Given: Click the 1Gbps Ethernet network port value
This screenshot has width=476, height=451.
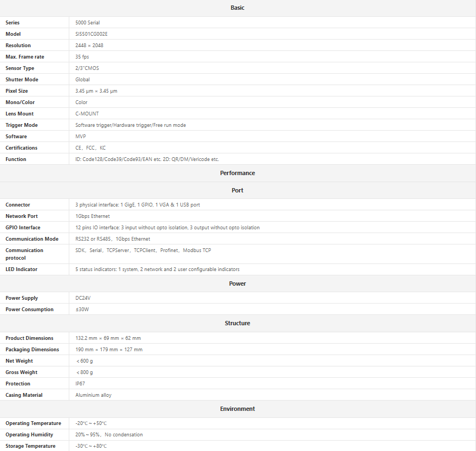Looking at the screenshot, I should tap(93, 216).
